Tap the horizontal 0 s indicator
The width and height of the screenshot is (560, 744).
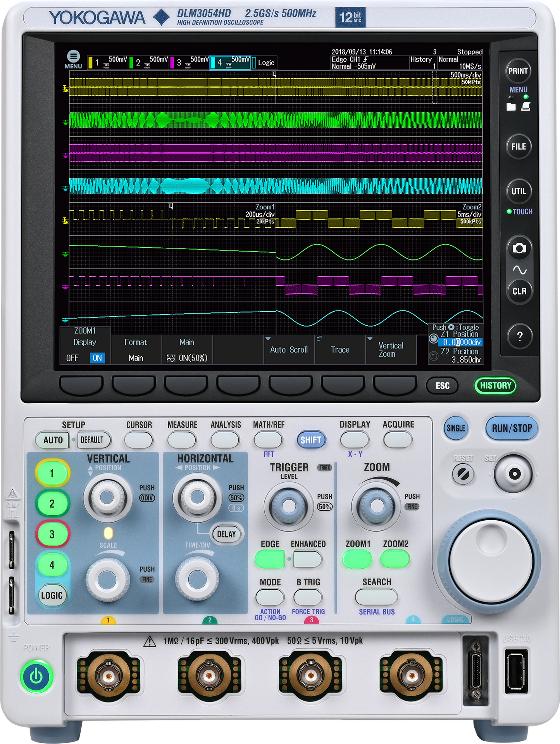(x=236, y=508)
